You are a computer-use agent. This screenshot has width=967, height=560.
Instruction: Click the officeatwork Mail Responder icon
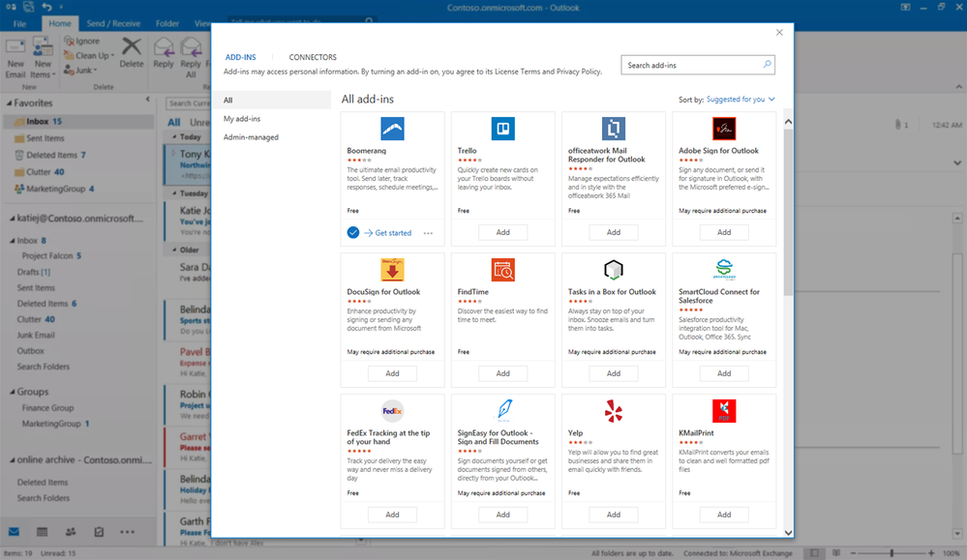[x=613, y=129]
